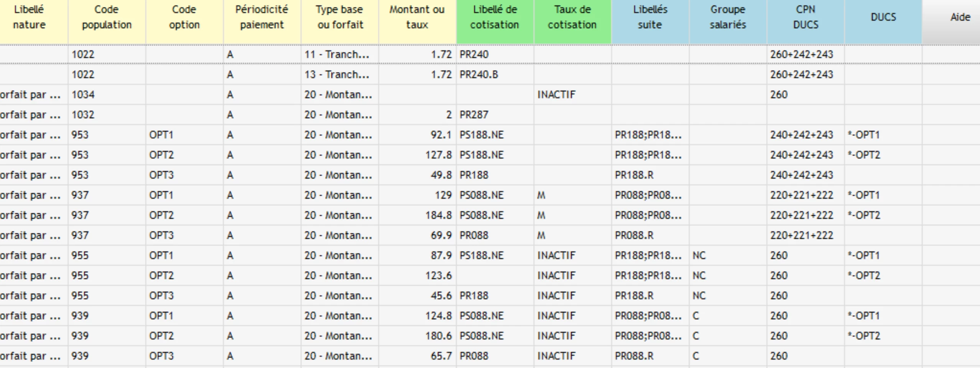Select the amount 180.6 cell
Screen dimensions: 980x368
click(417, 336)
